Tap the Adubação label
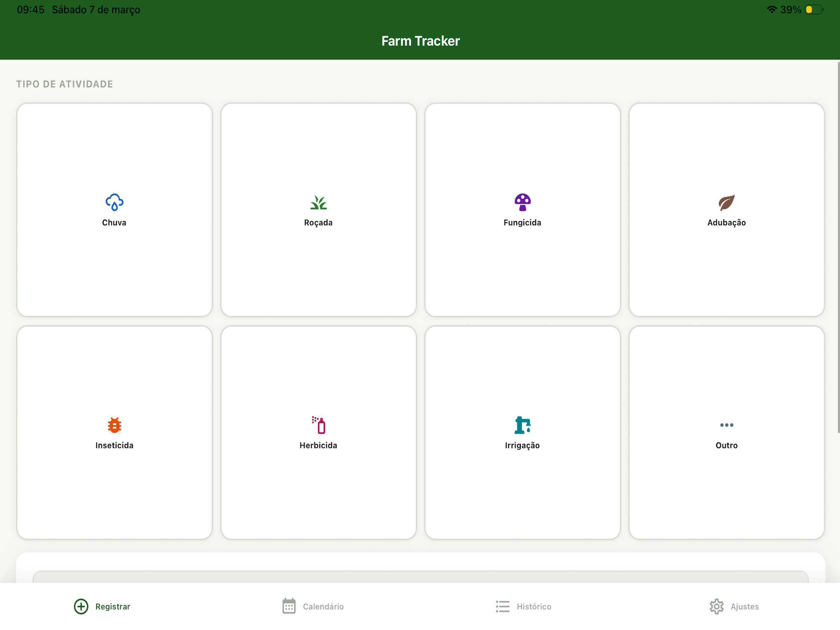Image resolution: width=840 pixels, height=630 pixels. click(x=726, y=223)
